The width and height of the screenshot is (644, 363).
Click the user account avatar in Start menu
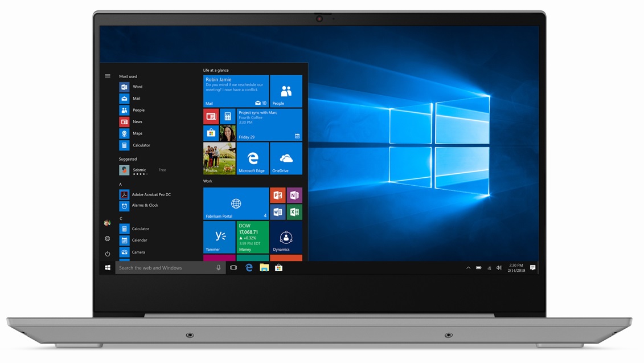coord(107,223)
